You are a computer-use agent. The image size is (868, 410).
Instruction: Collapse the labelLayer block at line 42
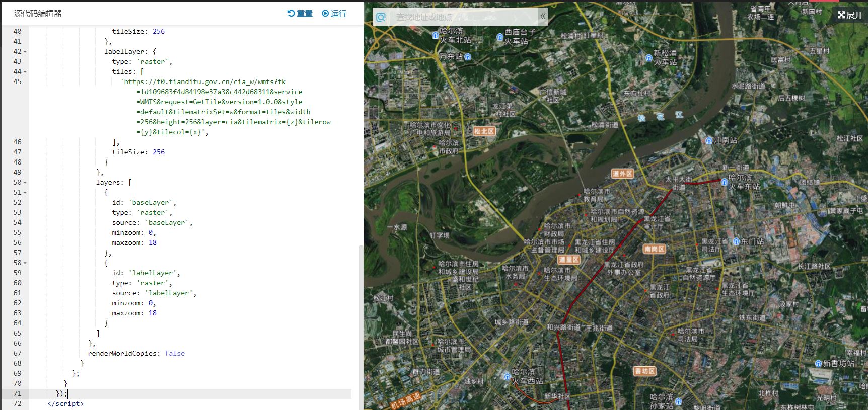pos(25,52)
